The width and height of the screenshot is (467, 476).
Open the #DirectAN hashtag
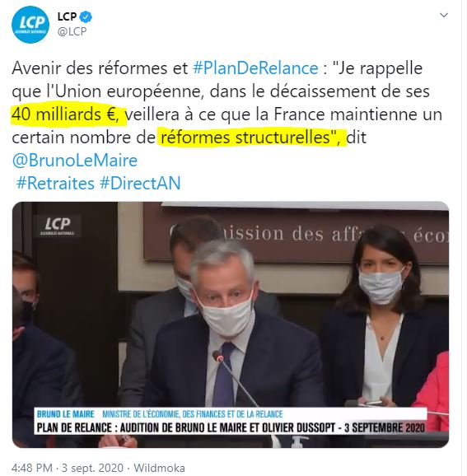[x=140, y=183]
